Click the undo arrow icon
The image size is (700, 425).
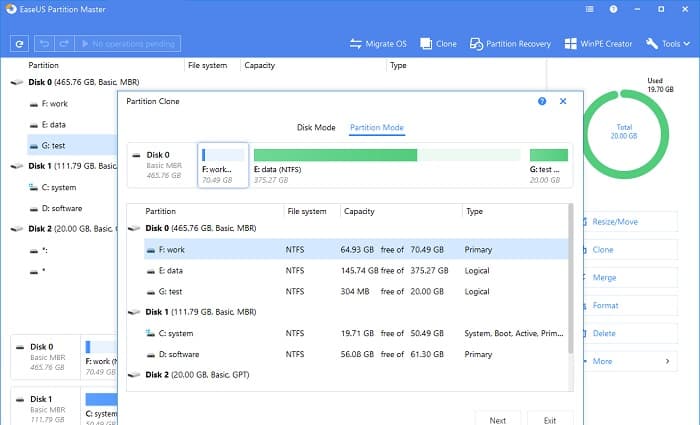45,44
